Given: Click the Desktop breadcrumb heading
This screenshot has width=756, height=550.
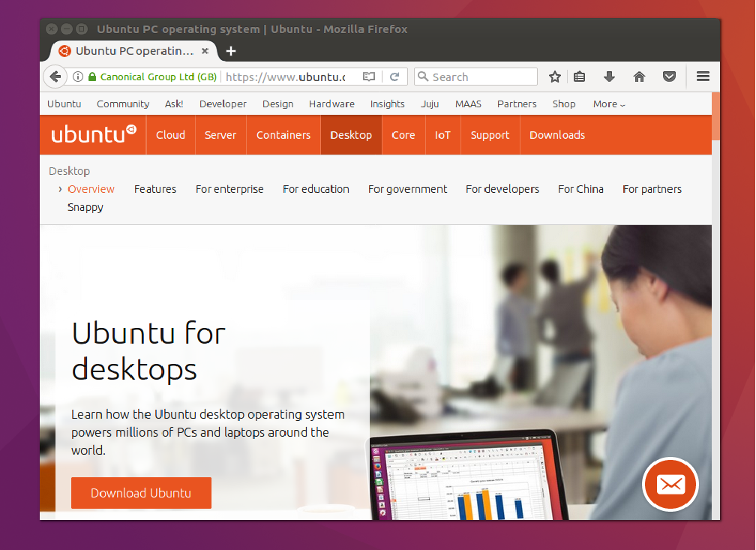Looking at the screenshot, I should (x=70, y=171).
